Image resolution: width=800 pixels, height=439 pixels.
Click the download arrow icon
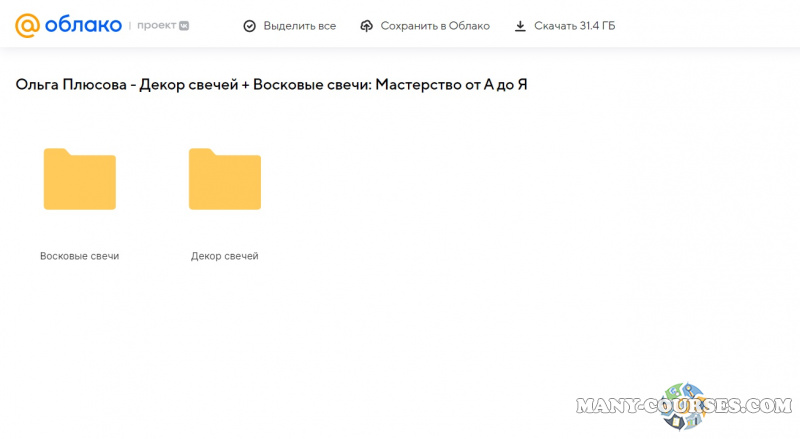coord(520,26)
